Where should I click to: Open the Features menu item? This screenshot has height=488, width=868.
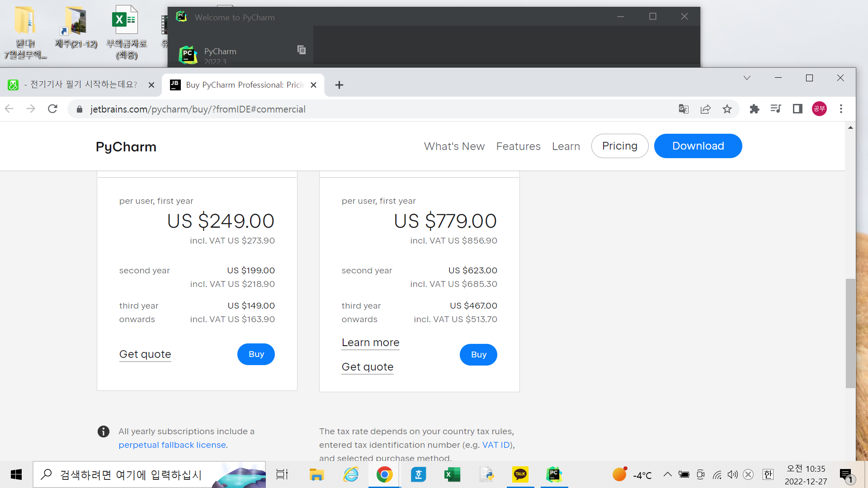click(x=518, y=146)
